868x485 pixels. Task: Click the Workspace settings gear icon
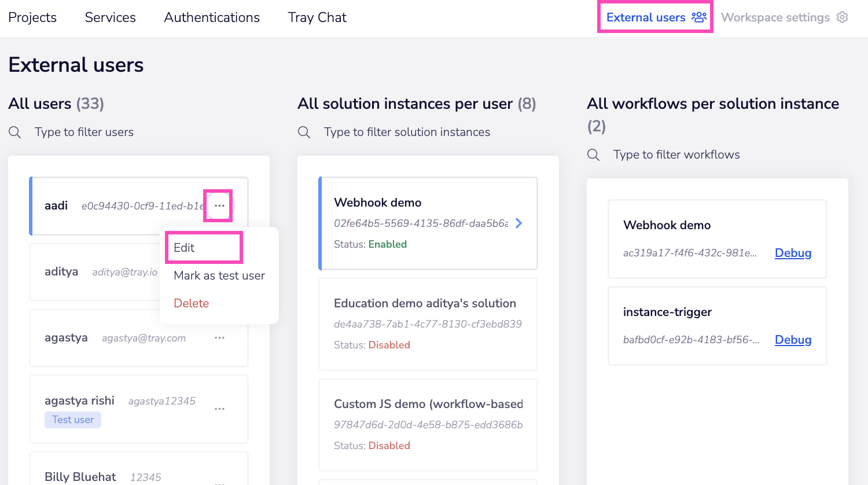click(x=842, y=17)
